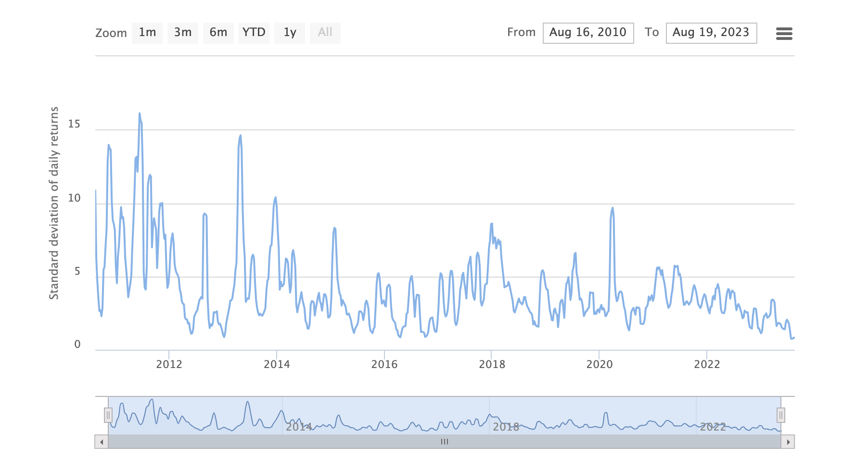868x458 pixels.
Task: Set zoom range to 3m
Action: click(183, 33)
